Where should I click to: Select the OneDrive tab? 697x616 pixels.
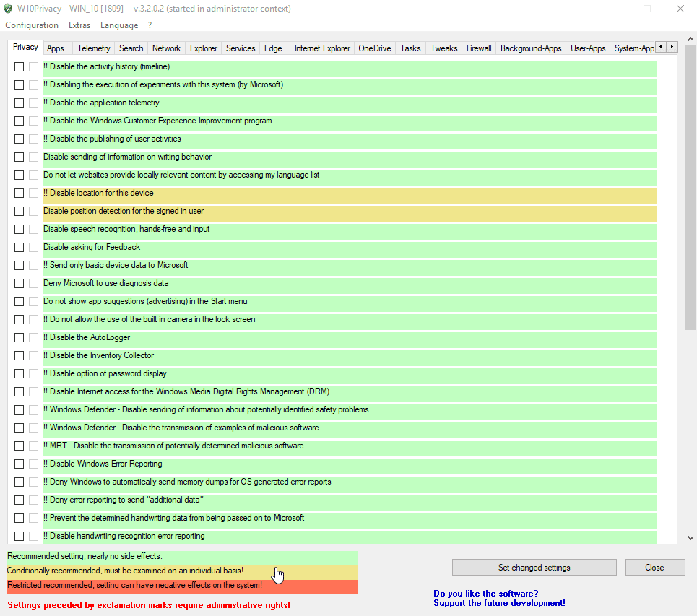[375, 48]
